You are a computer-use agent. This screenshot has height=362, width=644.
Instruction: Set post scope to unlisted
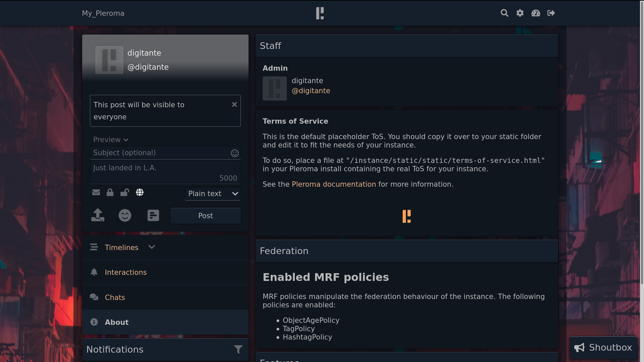tap(124, 192)
